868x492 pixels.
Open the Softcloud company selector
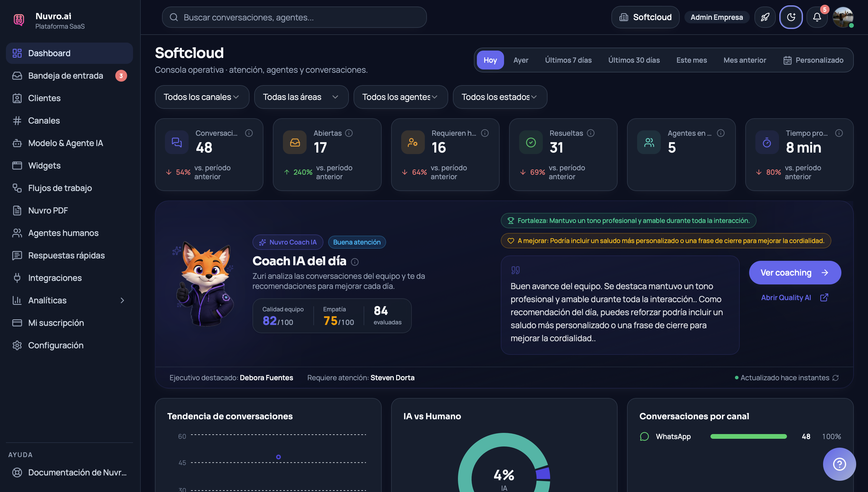(x=645, y=17)
